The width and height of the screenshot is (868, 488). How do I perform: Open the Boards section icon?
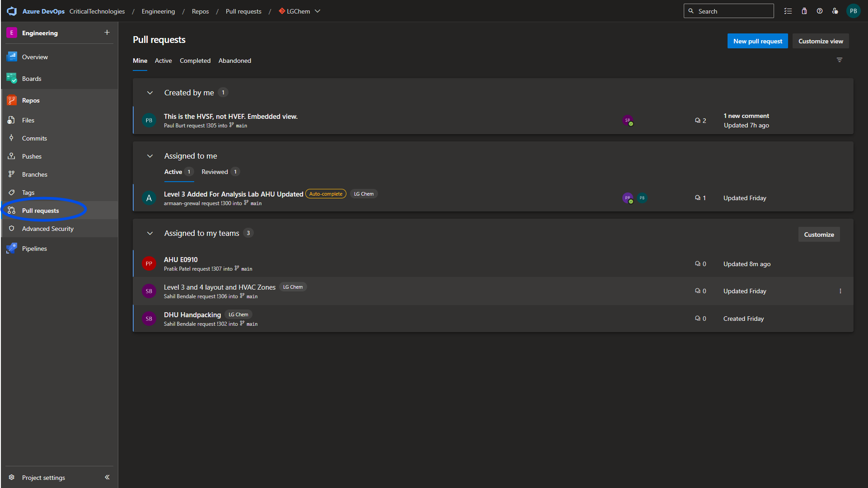(12, 79)
